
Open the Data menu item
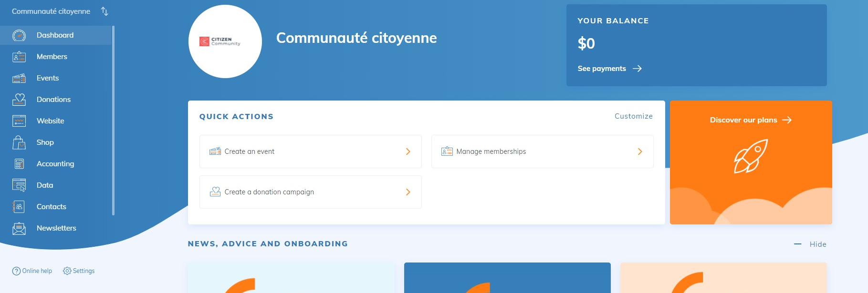click(x=45, y=185)
